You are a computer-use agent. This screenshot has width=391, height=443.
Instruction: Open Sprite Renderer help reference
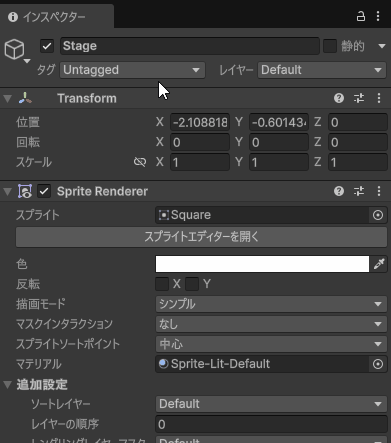(x=339, y=191)
